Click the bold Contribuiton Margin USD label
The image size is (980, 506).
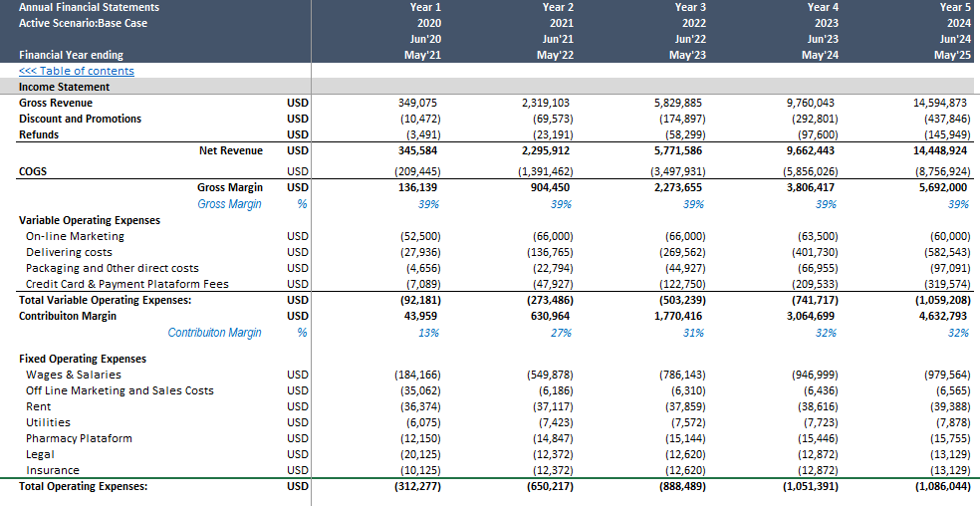pyautogui.click(x=68, y=316)
